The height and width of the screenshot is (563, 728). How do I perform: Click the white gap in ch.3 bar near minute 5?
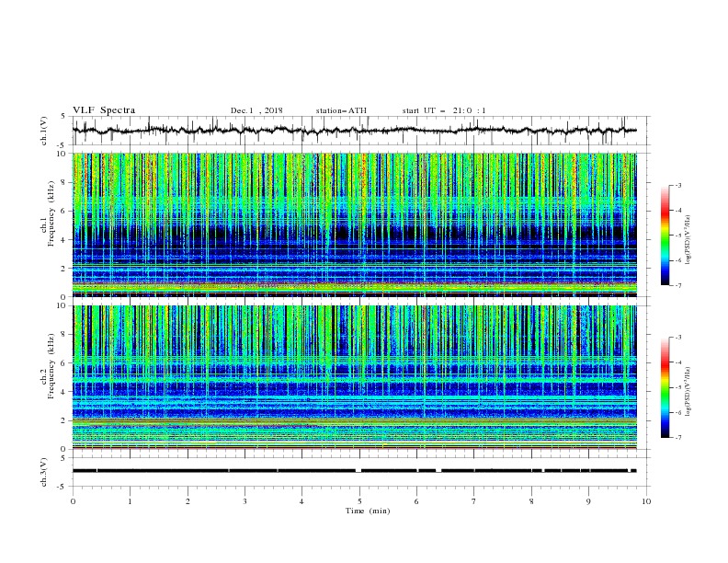coord(358,471)
